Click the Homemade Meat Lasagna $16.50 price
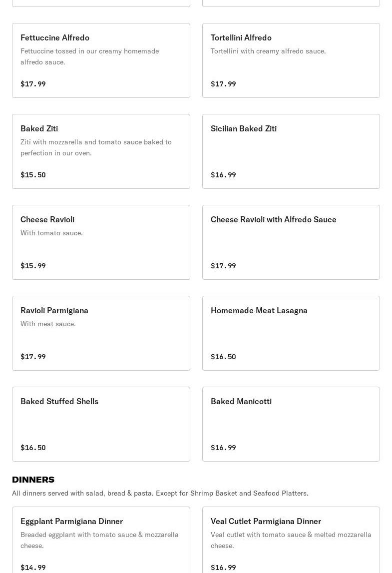 223,357
